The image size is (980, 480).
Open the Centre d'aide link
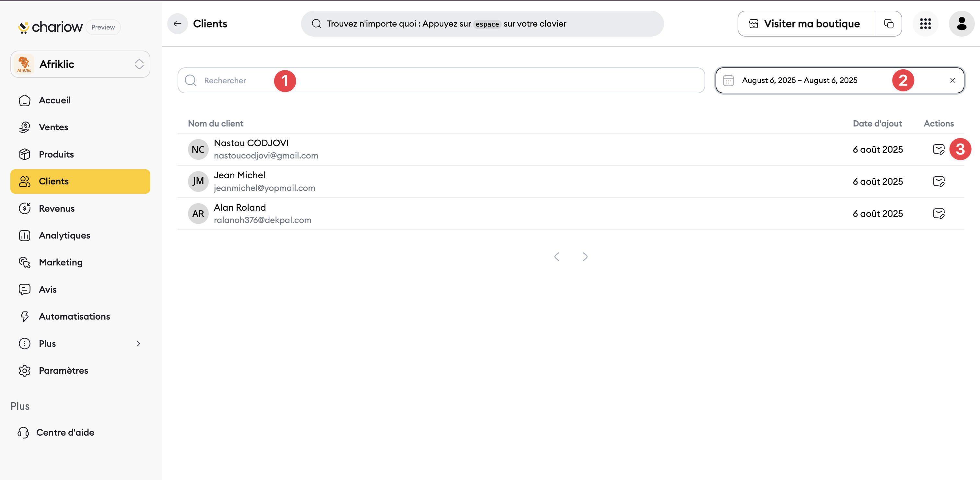tap(65, 432)
